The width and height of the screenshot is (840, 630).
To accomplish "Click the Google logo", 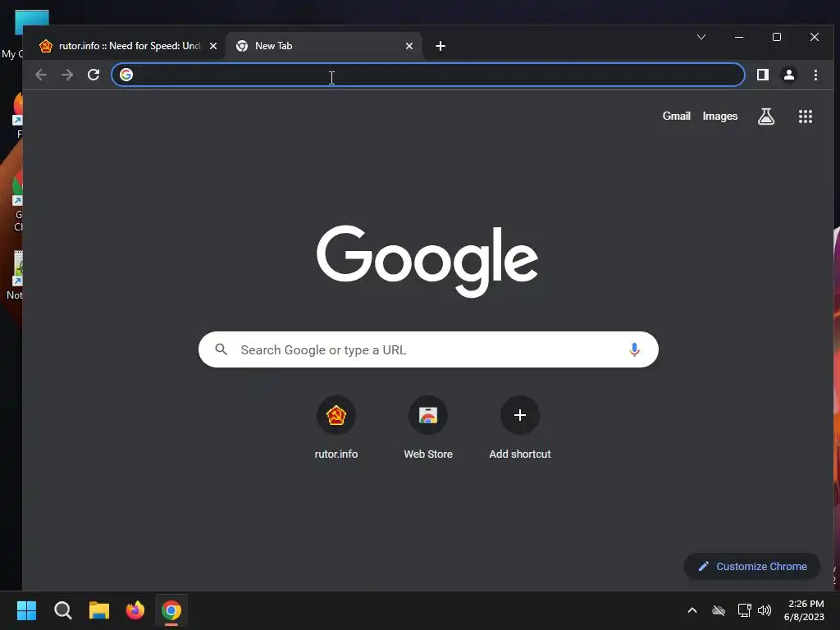I will [x=427, y=261].
